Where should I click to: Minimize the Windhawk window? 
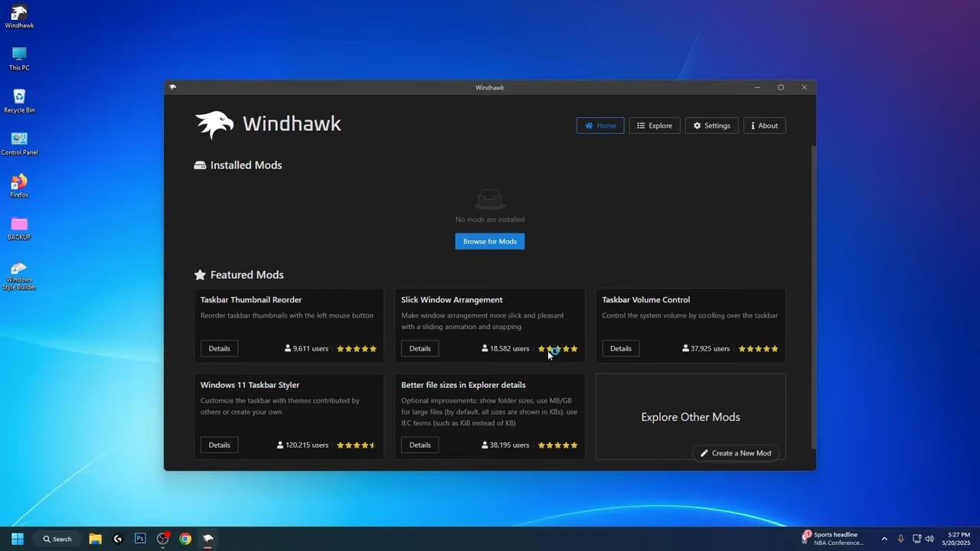pyautogui.click(x=757, y=87)
